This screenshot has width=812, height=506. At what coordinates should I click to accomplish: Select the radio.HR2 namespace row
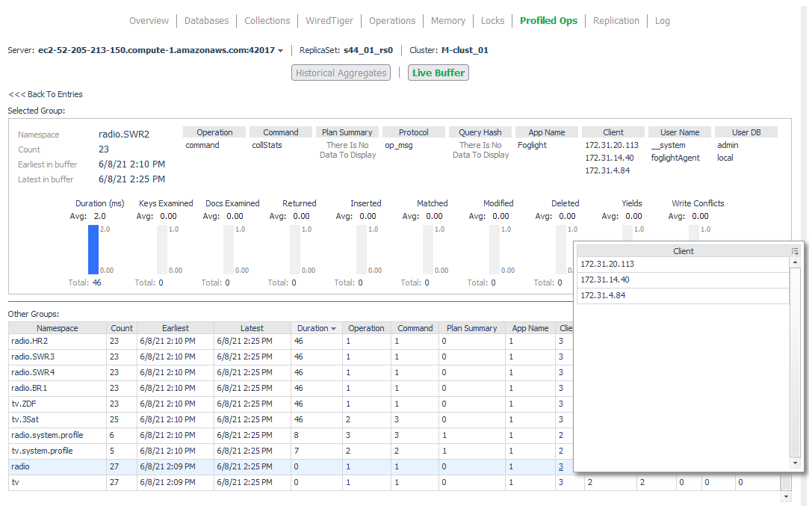(30, 341)
